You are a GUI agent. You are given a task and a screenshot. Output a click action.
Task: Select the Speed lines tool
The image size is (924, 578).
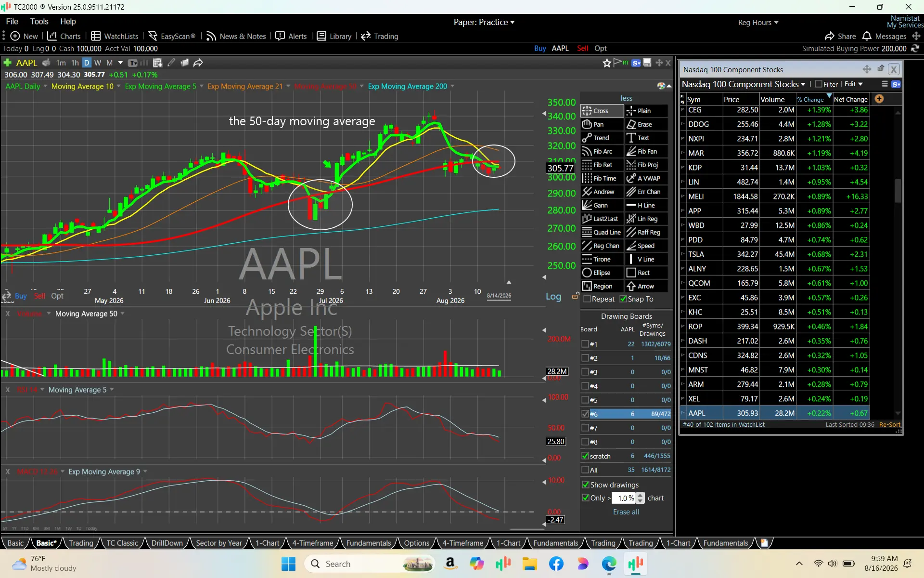point(646,246)
